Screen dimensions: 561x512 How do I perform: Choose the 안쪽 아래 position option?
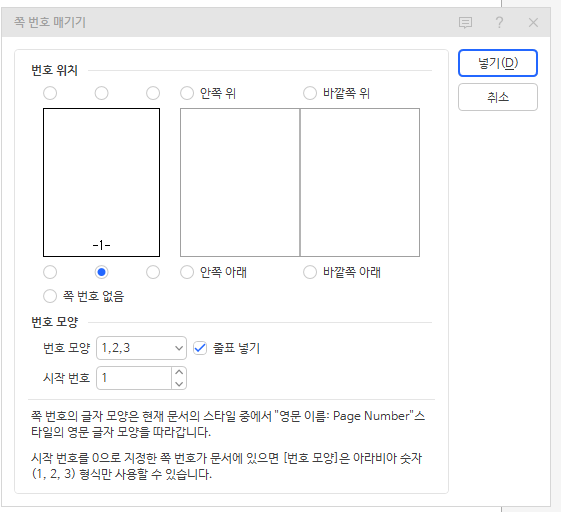213,272
